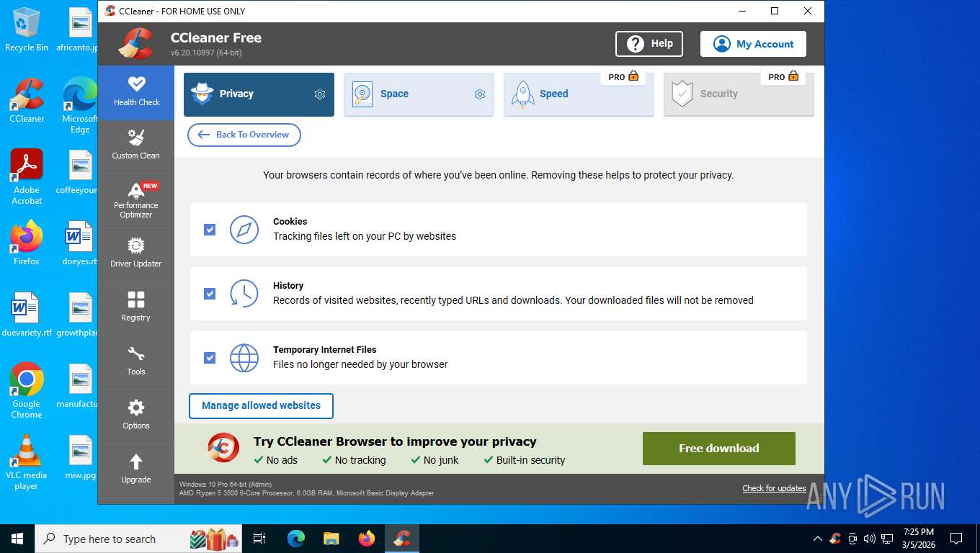This screenshot has height=553, width=980.
Task: Open the Driver Updater section
Action: click(x=136, y=254)
